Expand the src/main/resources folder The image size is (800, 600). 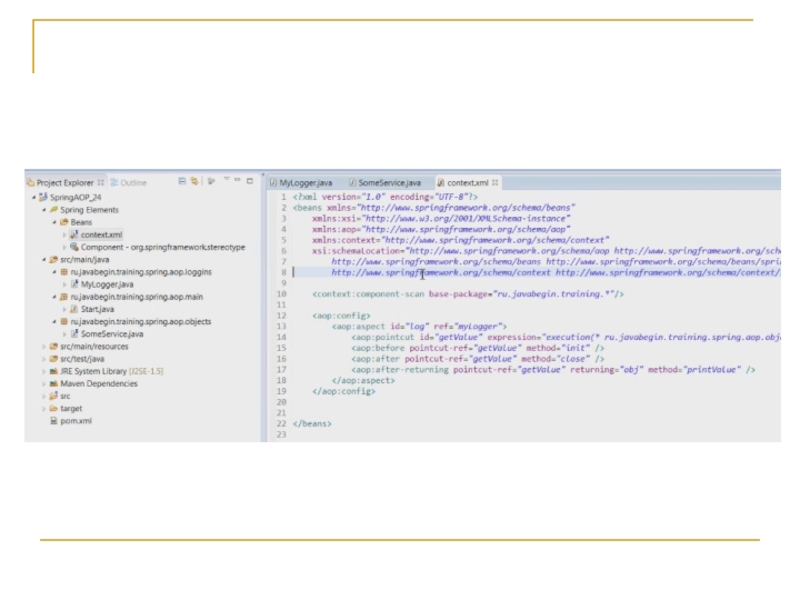(x=44, y=346)
